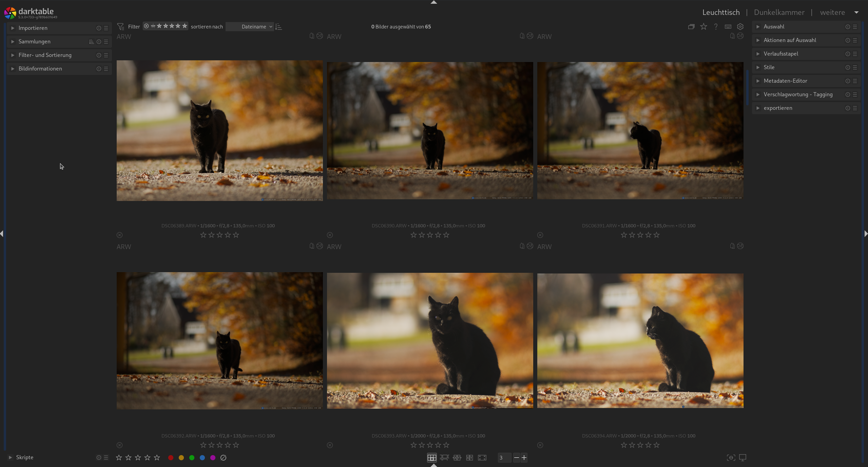This screenshot has width=868, height=467.
Task: Toggle grouping icon in top toolbar
Action: click(691, 26)
